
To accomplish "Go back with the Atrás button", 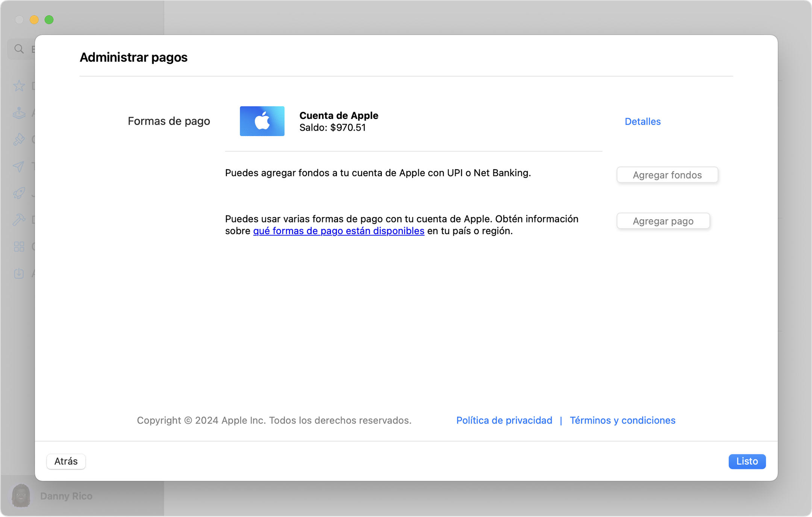I will click(66, 461).
